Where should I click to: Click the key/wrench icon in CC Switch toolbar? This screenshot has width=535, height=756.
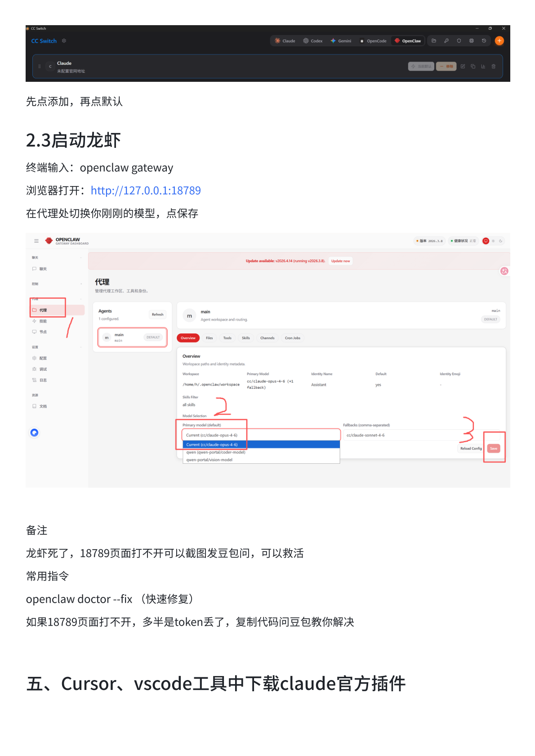tap(446, 41)
